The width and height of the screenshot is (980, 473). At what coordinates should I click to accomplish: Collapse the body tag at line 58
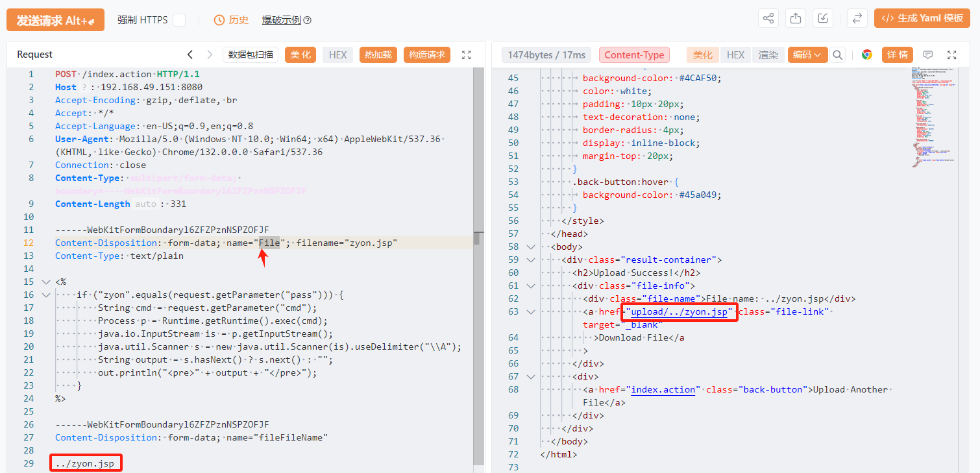point(530,247)
